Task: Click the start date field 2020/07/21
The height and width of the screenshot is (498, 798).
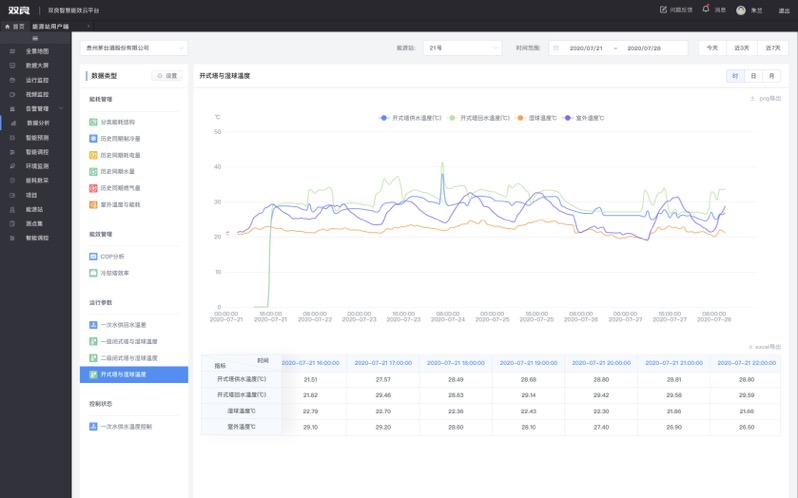Action: (x=585, y=47)
